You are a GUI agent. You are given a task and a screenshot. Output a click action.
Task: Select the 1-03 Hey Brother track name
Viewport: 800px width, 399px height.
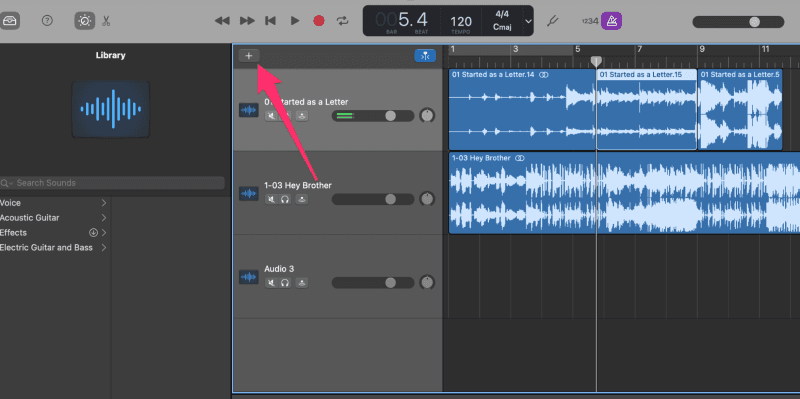pos(298,185)
